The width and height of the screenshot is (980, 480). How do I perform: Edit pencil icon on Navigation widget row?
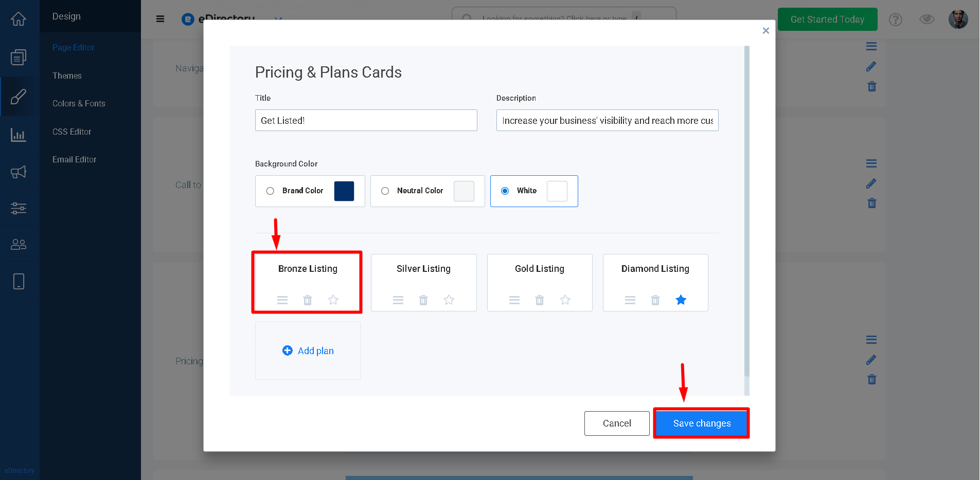click(x=871, y=66)
